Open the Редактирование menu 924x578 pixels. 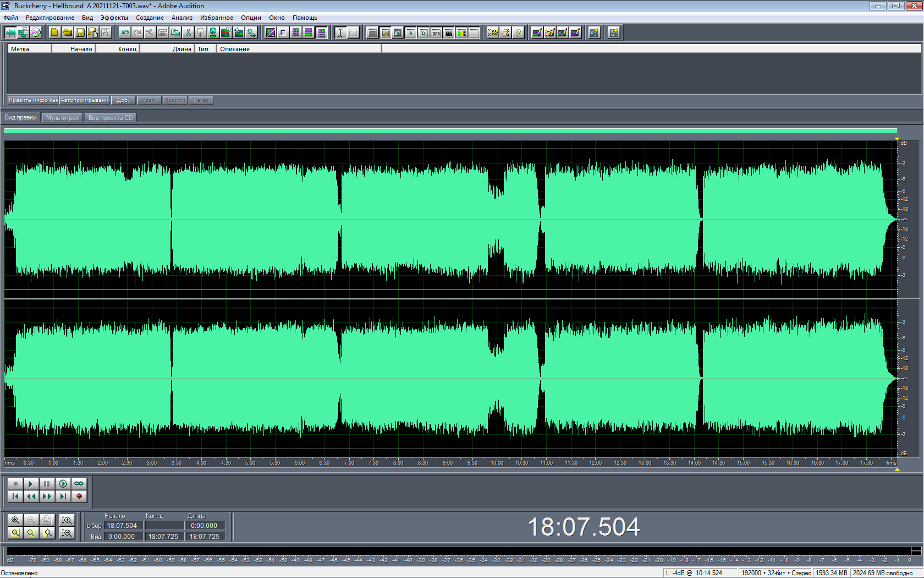tap(50, 18)
